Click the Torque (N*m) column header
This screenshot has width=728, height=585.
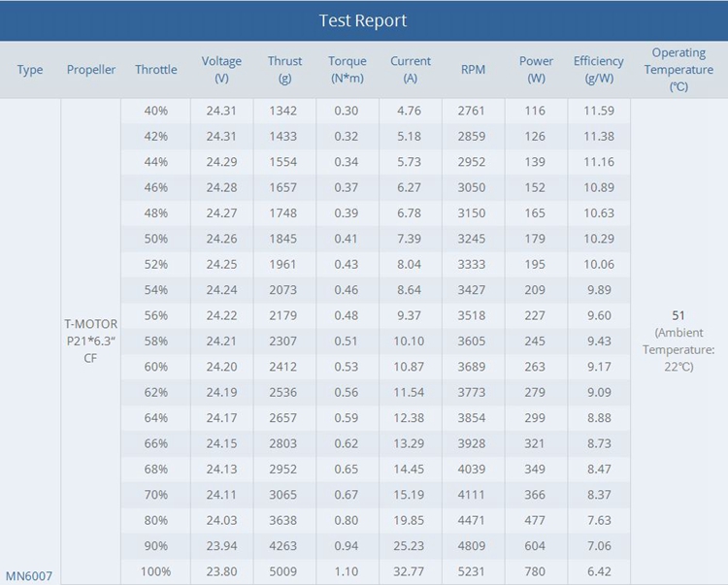pyautogui.click(x=347, y=70)
